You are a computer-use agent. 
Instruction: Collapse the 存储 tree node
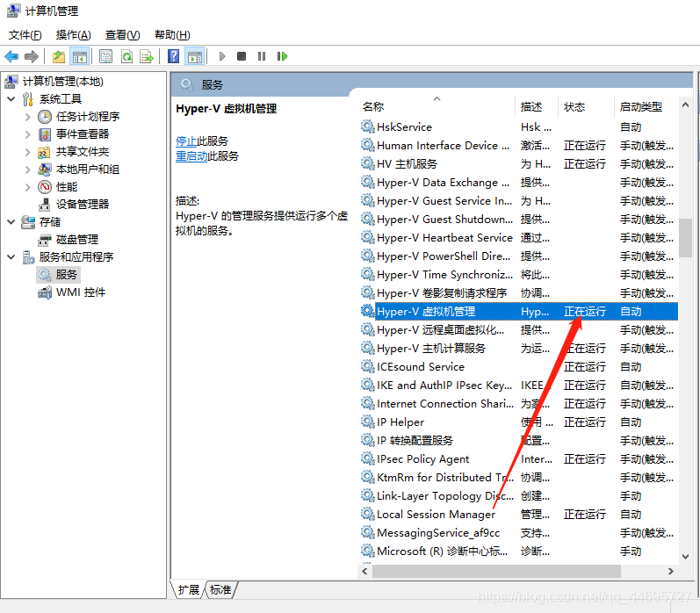11,222
